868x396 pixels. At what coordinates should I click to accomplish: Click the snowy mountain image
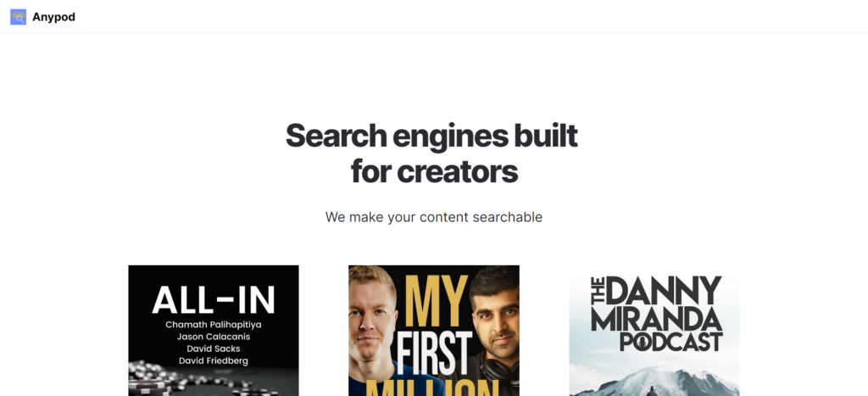click(x=654, y=381)
